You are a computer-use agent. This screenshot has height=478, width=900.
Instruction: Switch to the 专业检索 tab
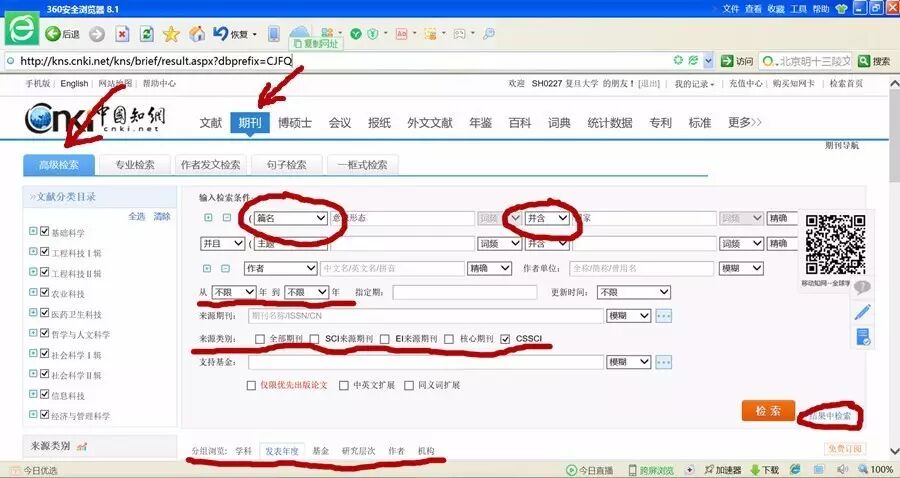[135, 165]
